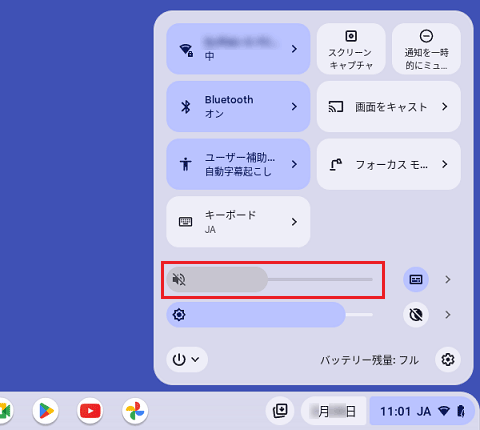Click the 自動字幕起こし subtitle label
The image size is (480, 430).
tap(238, 172)
